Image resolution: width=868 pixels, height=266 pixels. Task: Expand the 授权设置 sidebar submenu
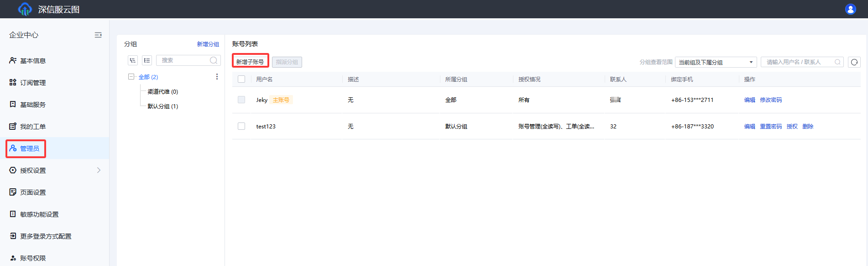tap(99, 170)
